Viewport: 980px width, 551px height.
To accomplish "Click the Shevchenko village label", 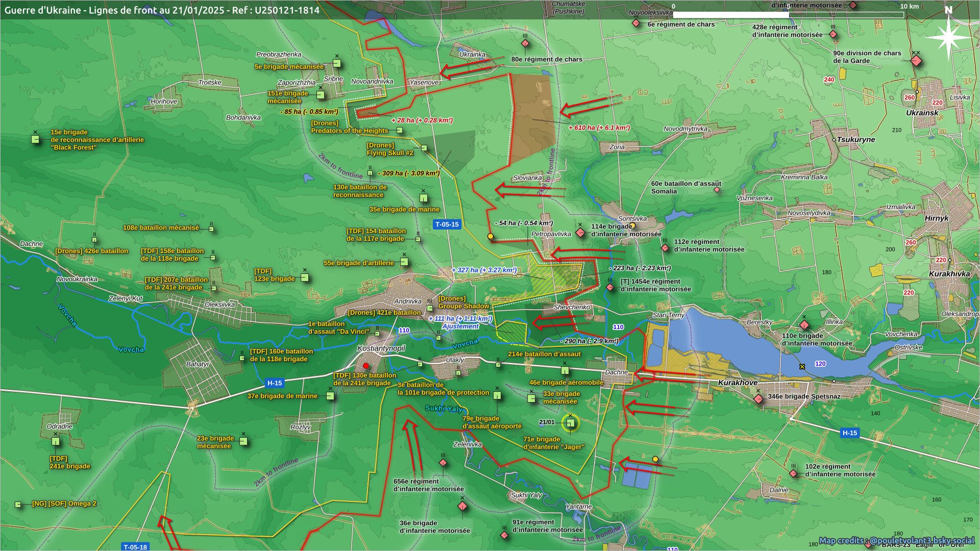I will (x=572, y=307).
